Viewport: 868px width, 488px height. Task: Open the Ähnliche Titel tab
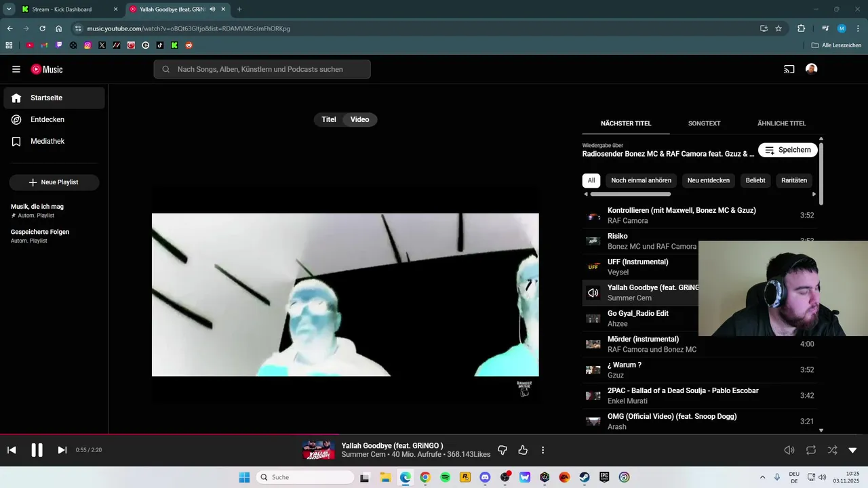point(781,123)
